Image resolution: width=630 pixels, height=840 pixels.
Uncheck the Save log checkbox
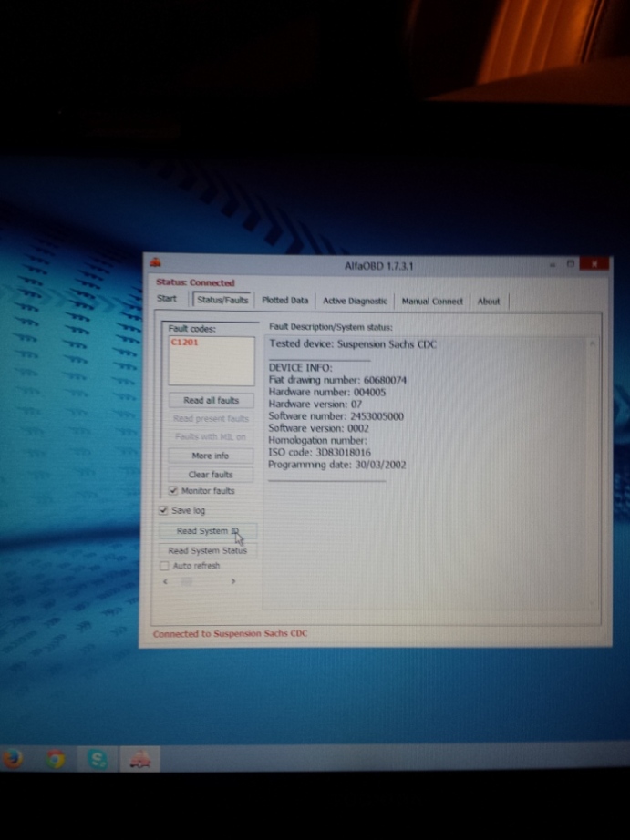click(x=163, y=510)
